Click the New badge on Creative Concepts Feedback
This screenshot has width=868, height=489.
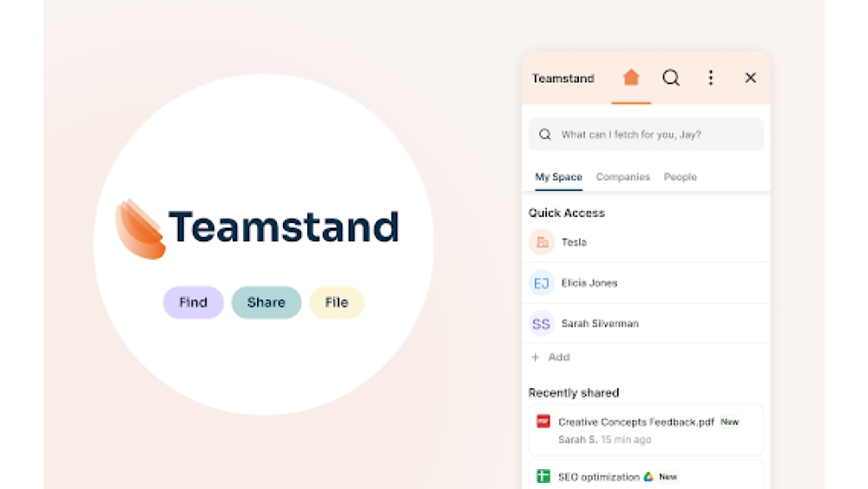coord(730,422)
